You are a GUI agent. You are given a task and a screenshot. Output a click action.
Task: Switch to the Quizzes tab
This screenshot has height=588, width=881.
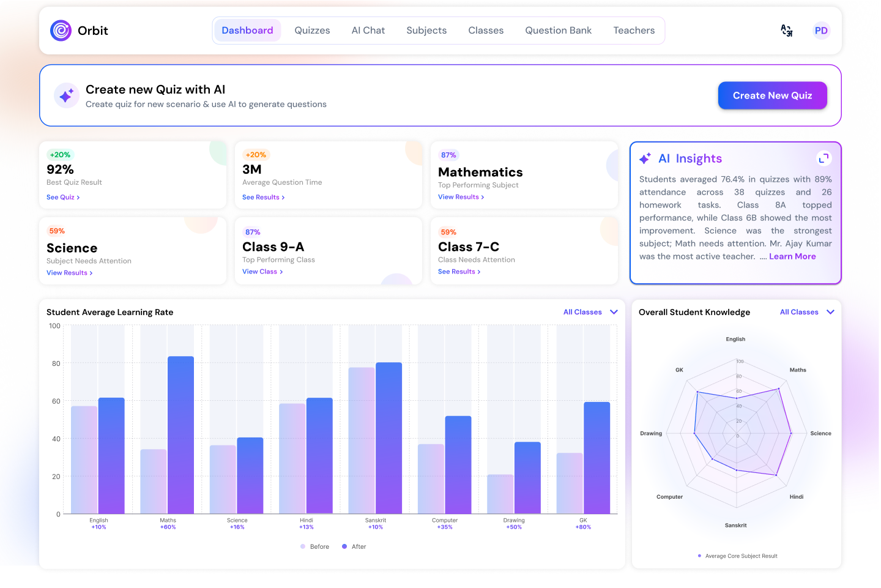pos(312,31)
